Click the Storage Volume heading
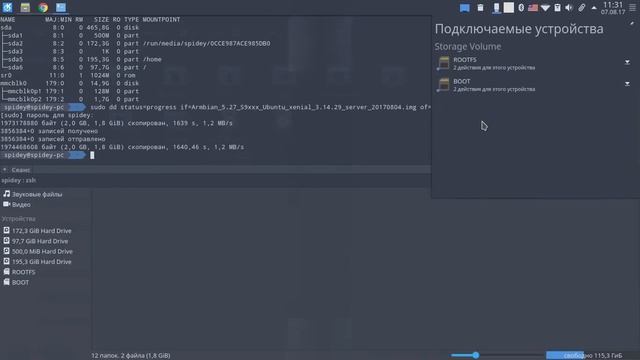Viewport: 640px width, 360px height. [468, 47]
